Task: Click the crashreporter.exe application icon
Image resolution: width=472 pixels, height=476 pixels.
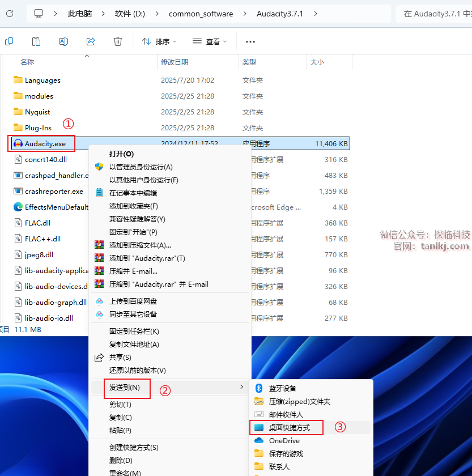Action: tap(18, 191)
